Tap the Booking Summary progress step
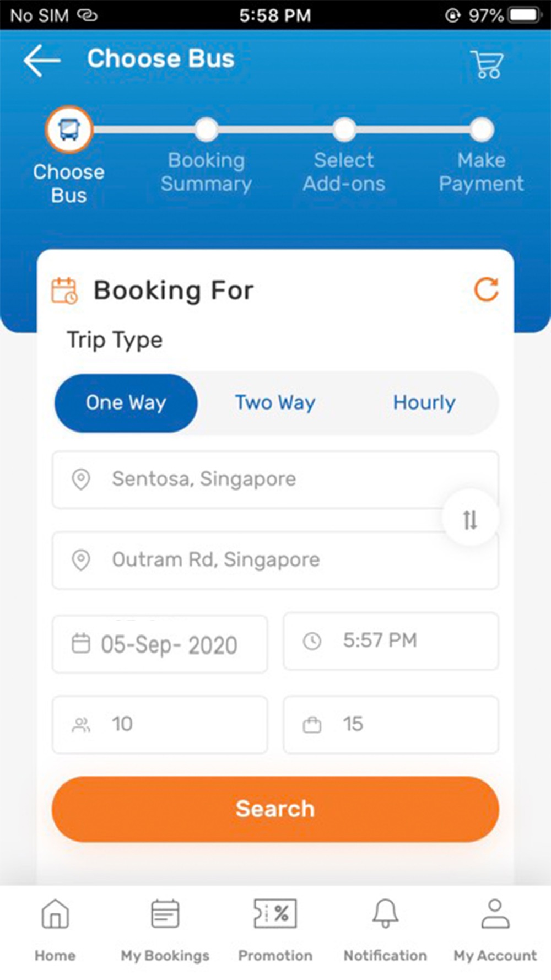 point(206,130)
